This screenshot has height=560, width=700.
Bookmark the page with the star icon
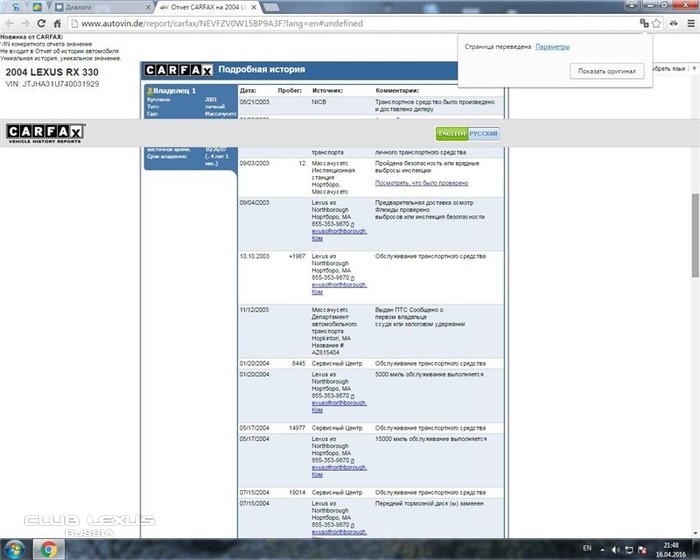point(656,22)
